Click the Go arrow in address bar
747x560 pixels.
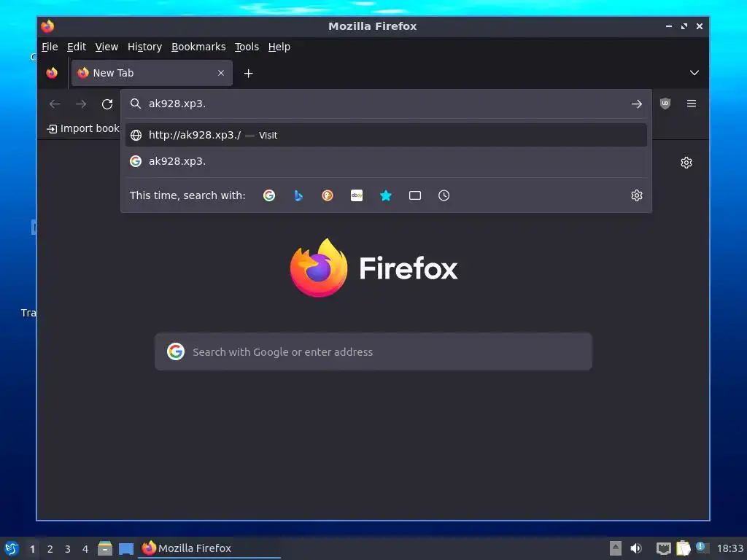click(x=636, y=104)
